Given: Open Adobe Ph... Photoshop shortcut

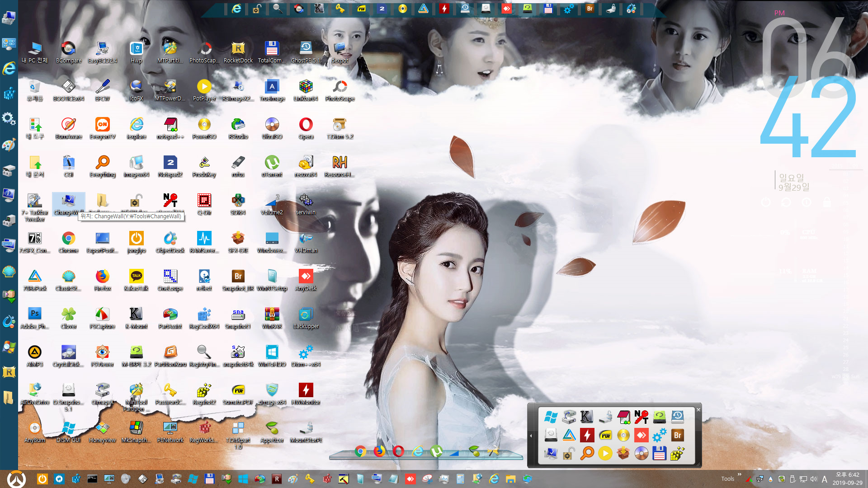Looking at the screenshot, I should [34, 318].
